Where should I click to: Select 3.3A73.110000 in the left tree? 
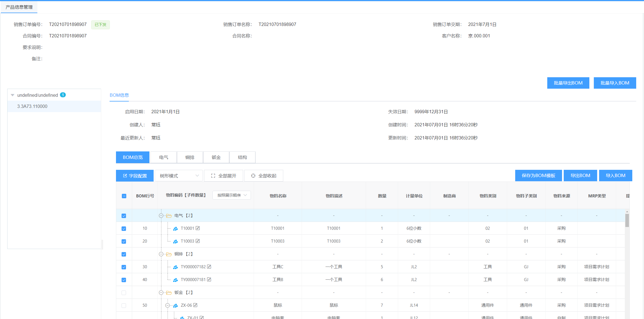click(32, 106)
